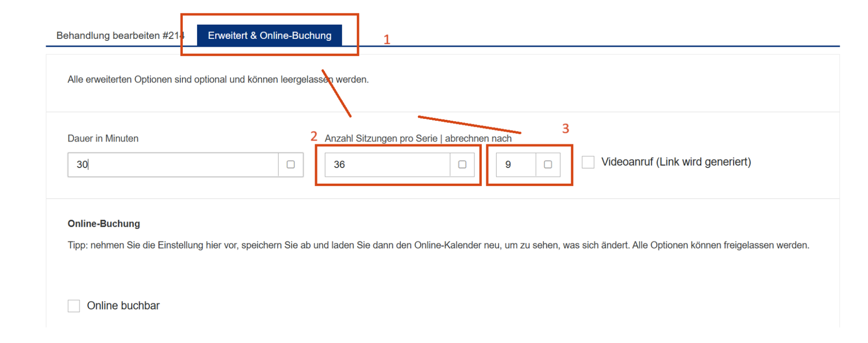Viewport: 868px width, 343px height.
Task: Click the Dauer in Minuten label
Action: [103, 138]
